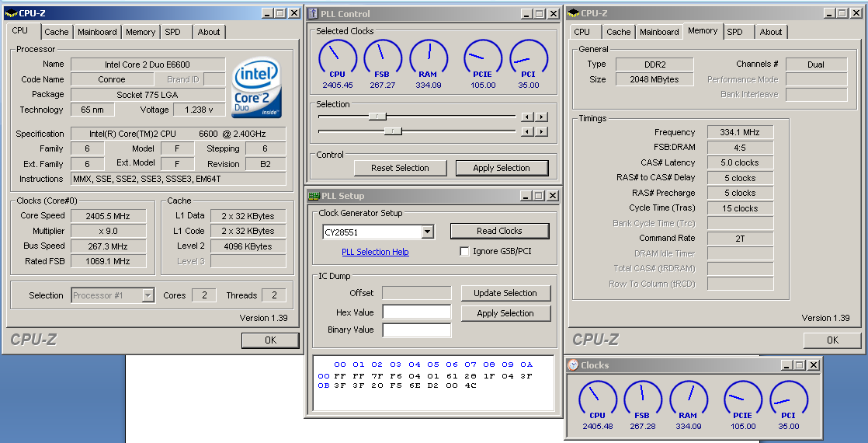Open the CY28551 clock generator dropdown
Viewport: 868px width, 443px height.
pos(427,232)
